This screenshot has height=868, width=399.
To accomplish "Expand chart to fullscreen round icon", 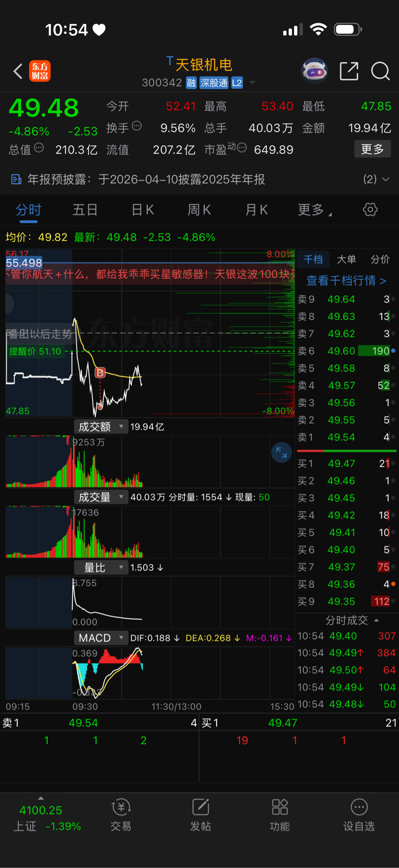I will [x=281, y=452].
